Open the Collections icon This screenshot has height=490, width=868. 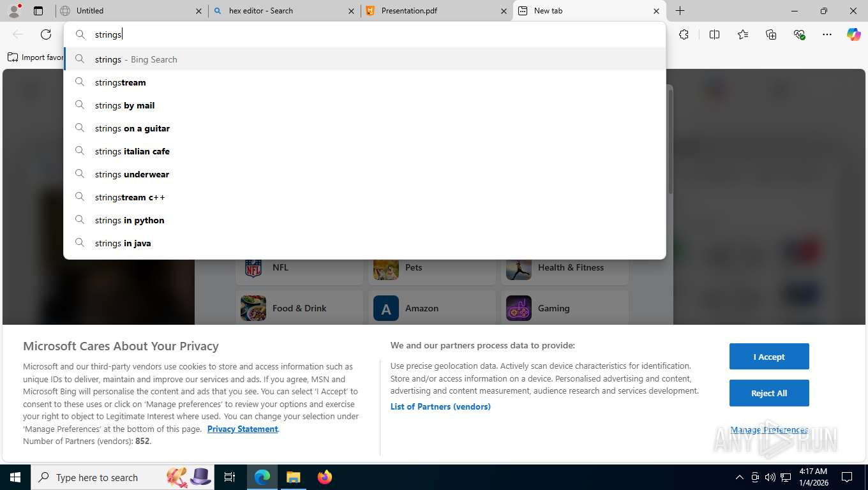771,34
